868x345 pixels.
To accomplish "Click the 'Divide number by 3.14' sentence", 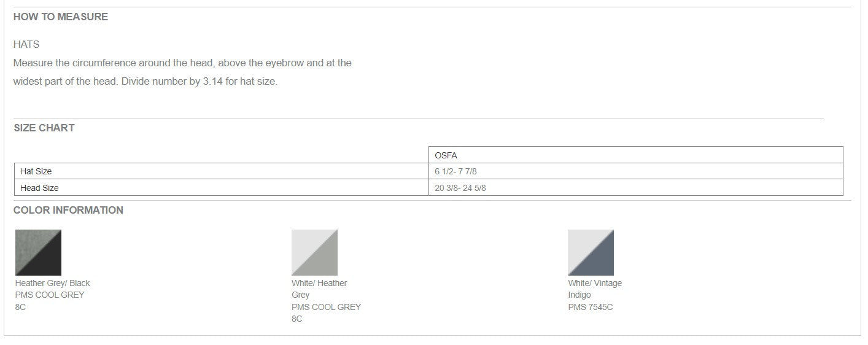I will (x=198, y=81).
